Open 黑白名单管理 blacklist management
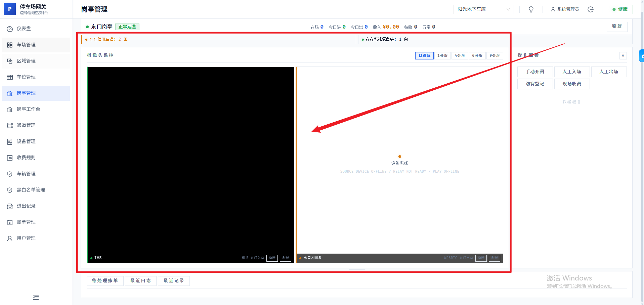Viewport: 644px width, 305px height. [x=30, y=189]
